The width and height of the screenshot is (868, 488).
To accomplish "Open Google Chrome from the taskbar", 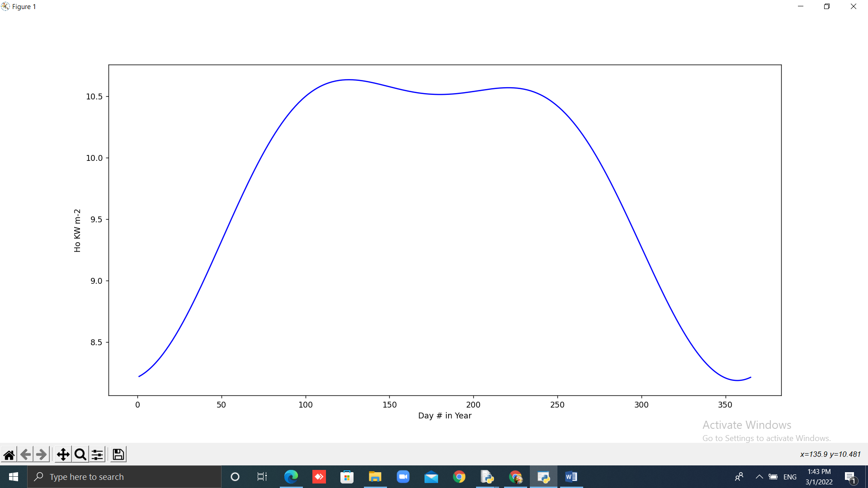I will [x=460, y=477].
